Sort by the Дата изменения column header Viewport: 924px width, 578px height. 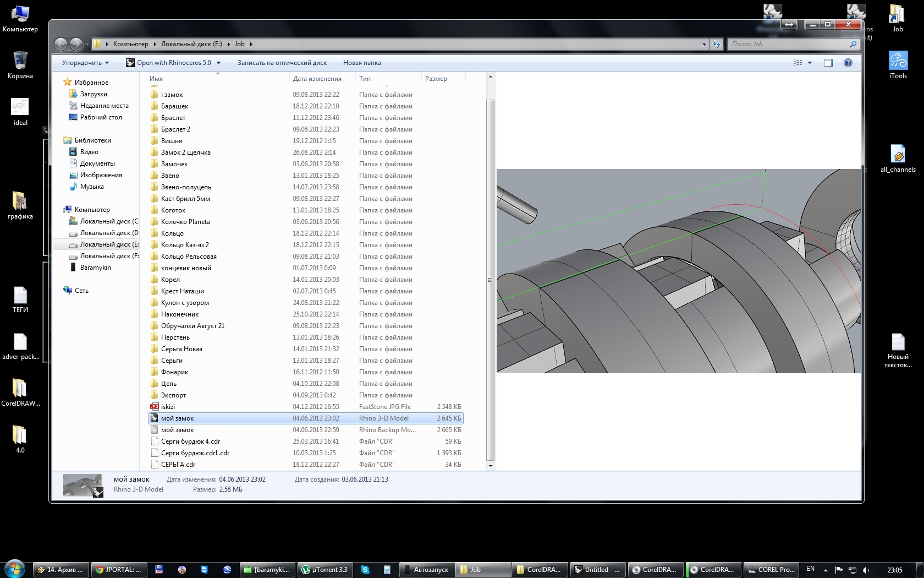(x=317, y=79)
